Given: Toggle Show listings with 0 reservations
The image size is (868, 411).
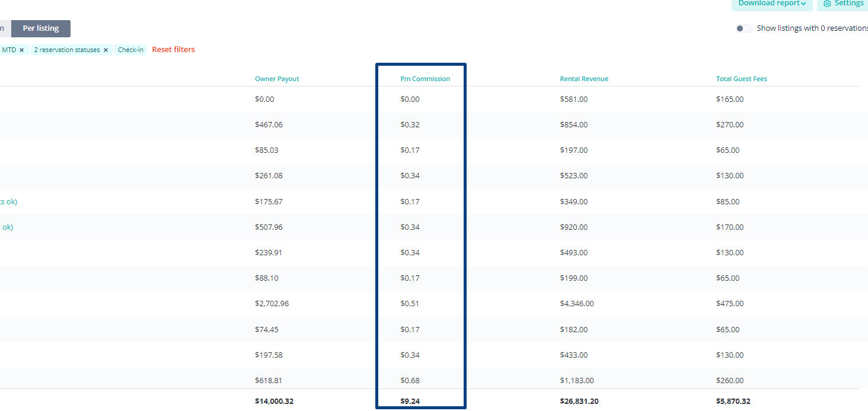Looking at the screenshot, I should click(x=743, y=28).
